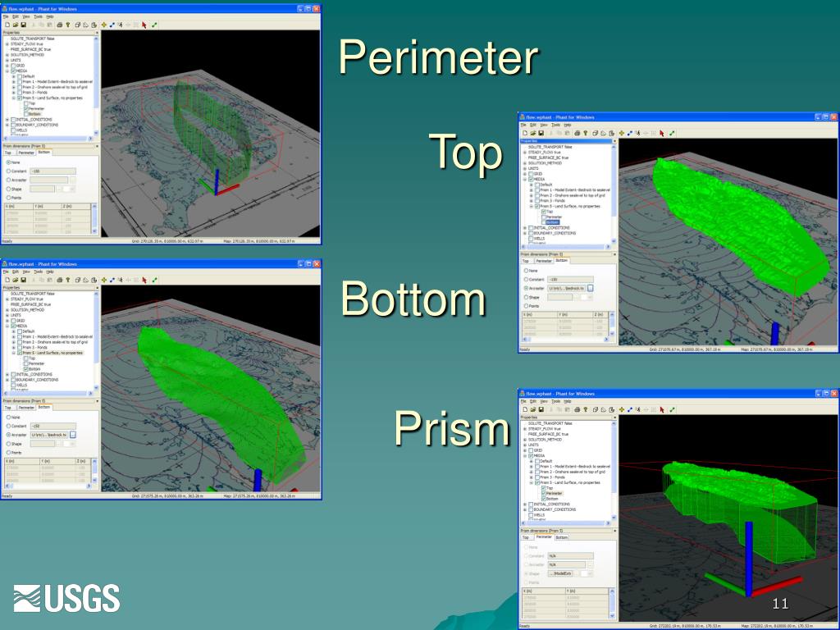Expand INITIAL_CONDITIONS node in Bottom window tree
Image resolution: width=840 pixels, height=630 pixels.
tap(7, 374)
